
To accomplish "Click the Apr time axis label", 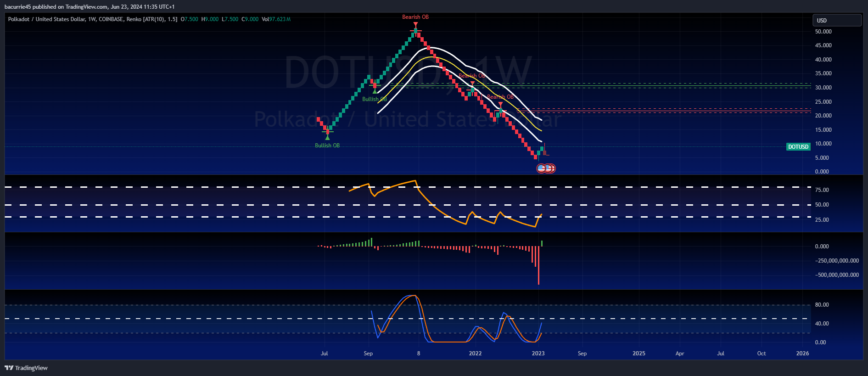I will click(x=680, y=354).
